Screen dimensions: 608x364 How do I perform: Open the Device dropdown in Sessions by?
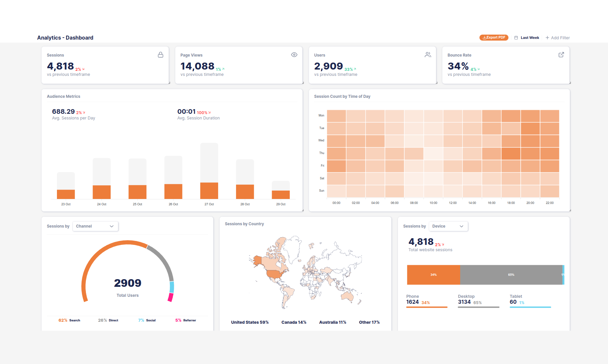click(x=448, y=226)
